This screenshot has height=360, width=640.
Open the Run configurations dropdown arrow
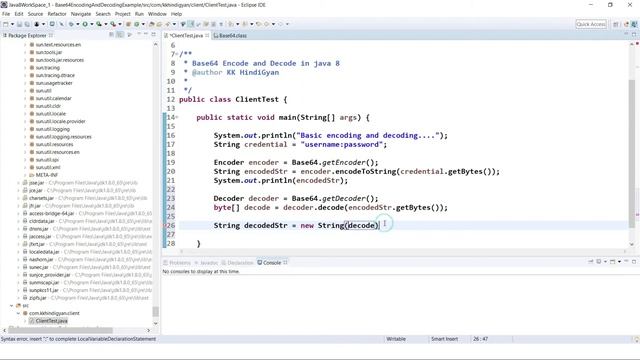point(91,24)
